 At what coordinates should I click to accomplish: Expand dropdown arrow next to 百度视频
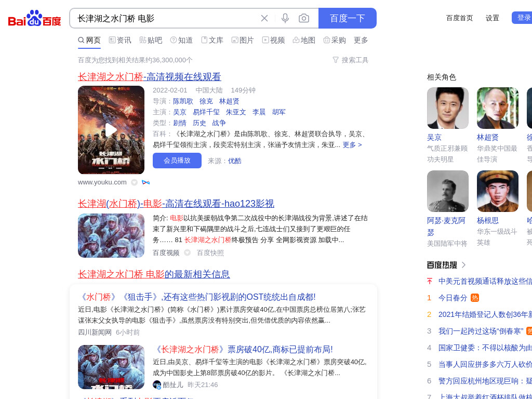pos(187,253)
